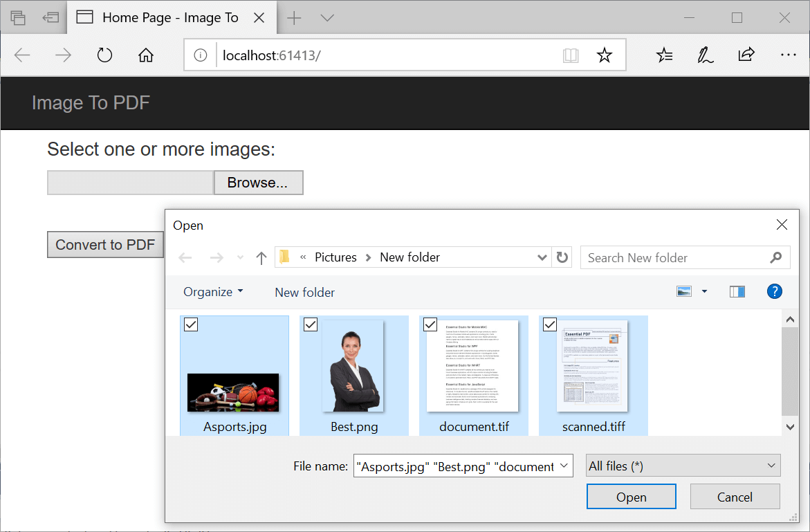Go to the browser home page icon
Screen dimensions: 810x532
pos(146,55)
